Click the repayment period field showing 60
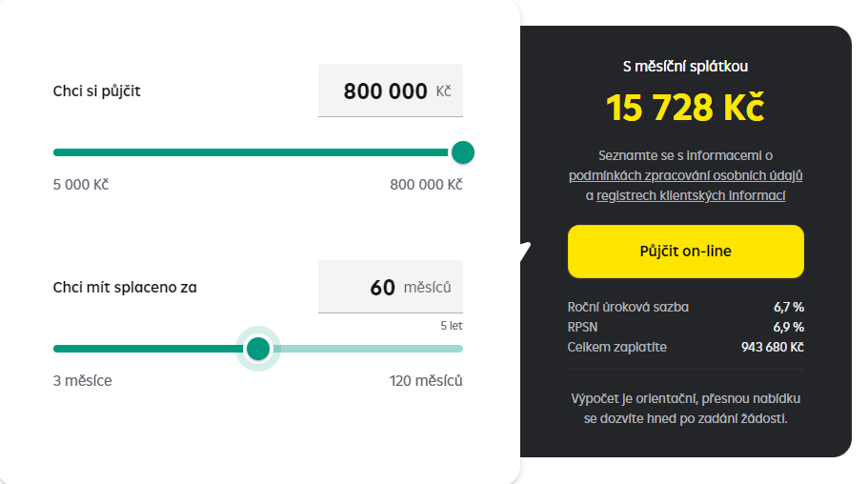This screenshot has height=484, width=868. click(391, 287)
